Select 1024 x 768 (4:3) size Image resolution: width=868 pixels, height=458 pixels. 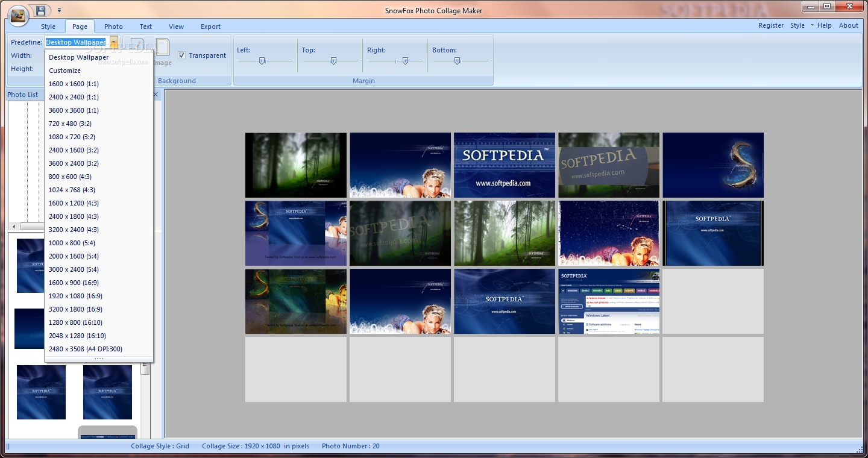coord(99,190)
